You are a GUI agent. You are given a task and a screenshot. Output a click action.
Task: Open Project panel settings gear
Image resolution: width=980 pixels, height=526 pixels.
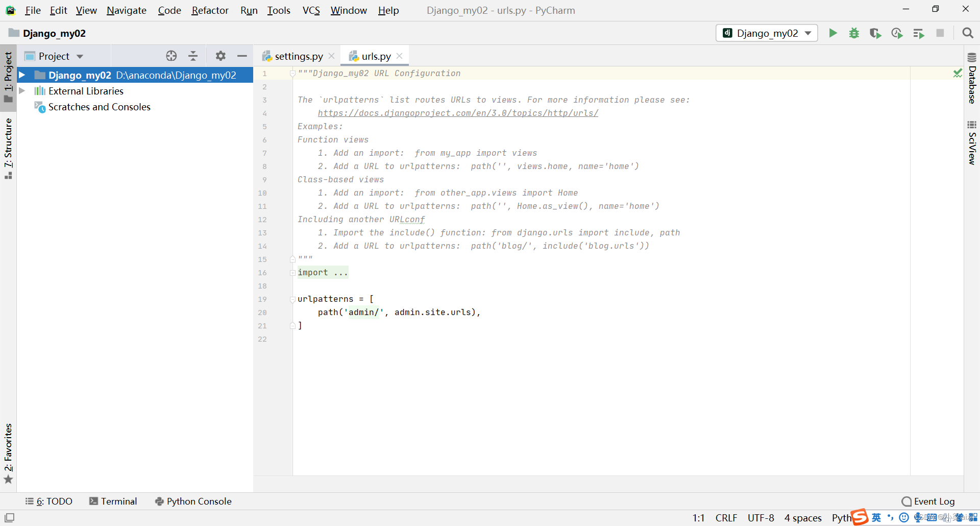(220, 56)
